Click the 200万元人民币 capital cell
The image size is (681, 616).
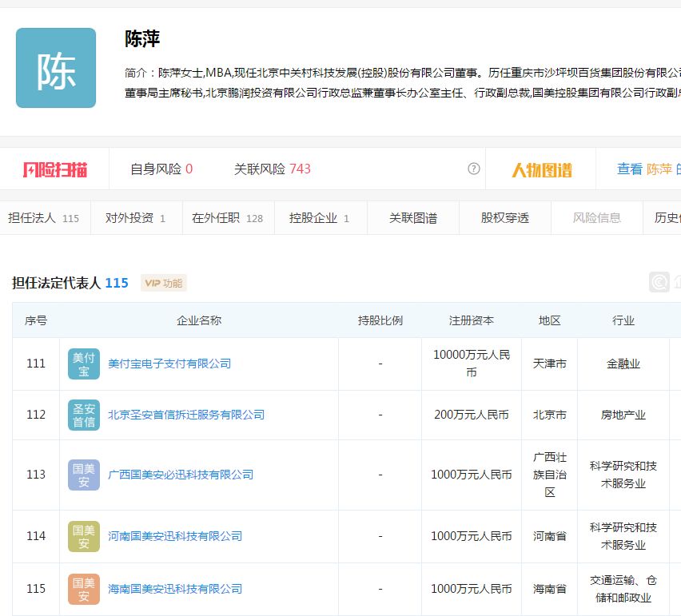pyautogui.click(x=472, y=415)
